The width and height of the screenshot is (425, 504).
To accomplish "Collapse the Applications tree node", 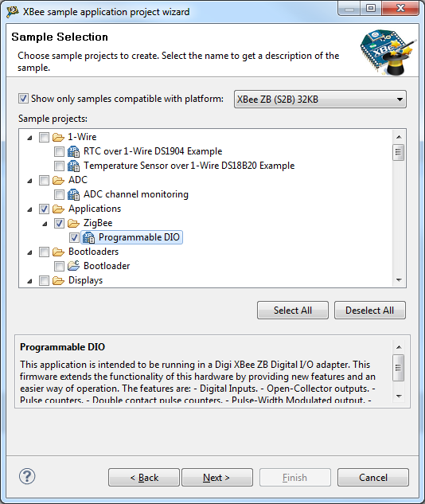I will pyautogui.click(x=30, y=209).
